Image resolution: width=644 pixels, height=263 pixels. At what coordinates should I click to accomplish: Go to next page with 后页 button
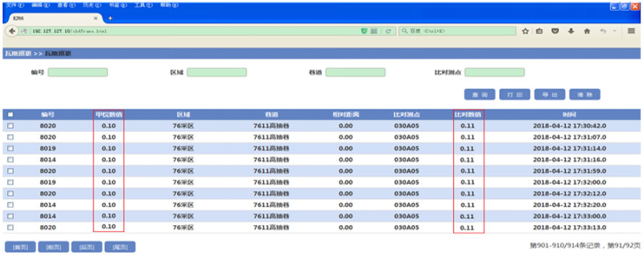click(87, 247)
